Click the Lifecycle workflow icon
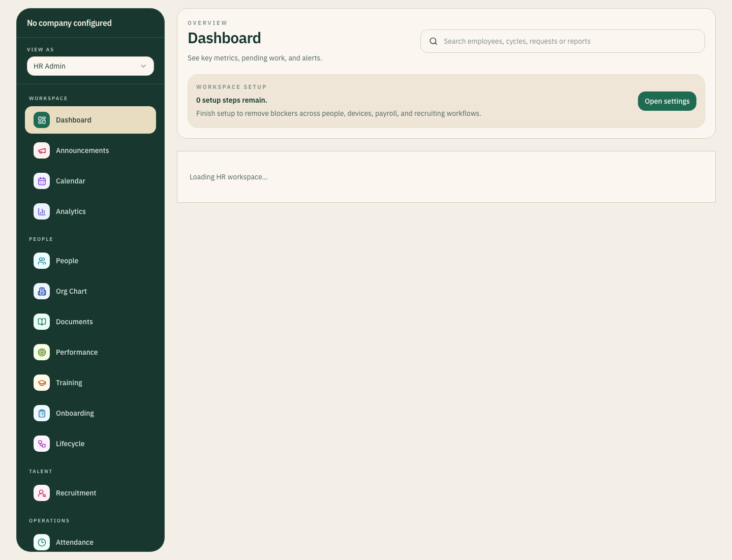 [42, 444]
